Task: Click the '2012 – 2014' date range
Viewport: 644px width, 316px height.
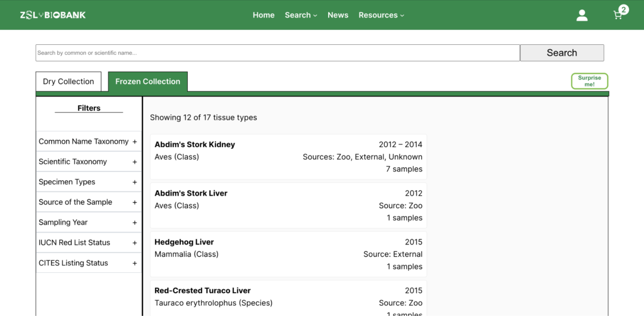Action: coord(401,144)
